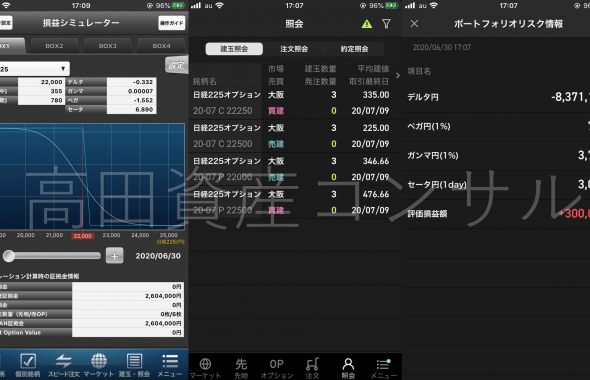Select the 建玉照会 segment
Image resolution: width=590 pixels, height=380 pixels.
[x=234, y=49]
